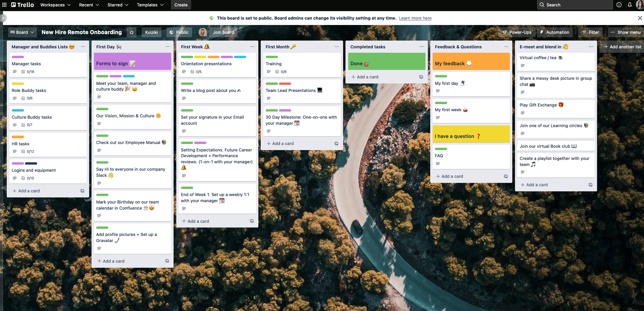Open the notifications bell
Screen dimensions: 644x311
click(630, 5)
